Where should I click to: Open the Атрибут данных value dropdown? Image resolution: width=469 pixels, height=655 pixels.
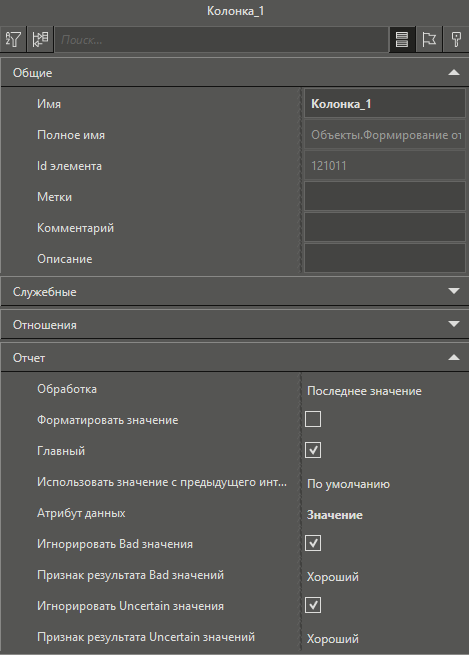coord(385,515)
